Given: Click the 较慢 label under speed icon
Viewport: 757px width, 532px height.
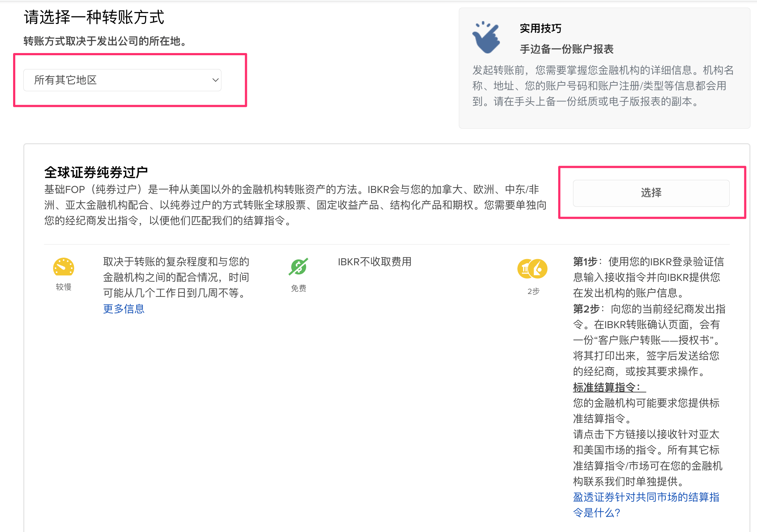Looking at the screenshot, I should click(64, 287).
